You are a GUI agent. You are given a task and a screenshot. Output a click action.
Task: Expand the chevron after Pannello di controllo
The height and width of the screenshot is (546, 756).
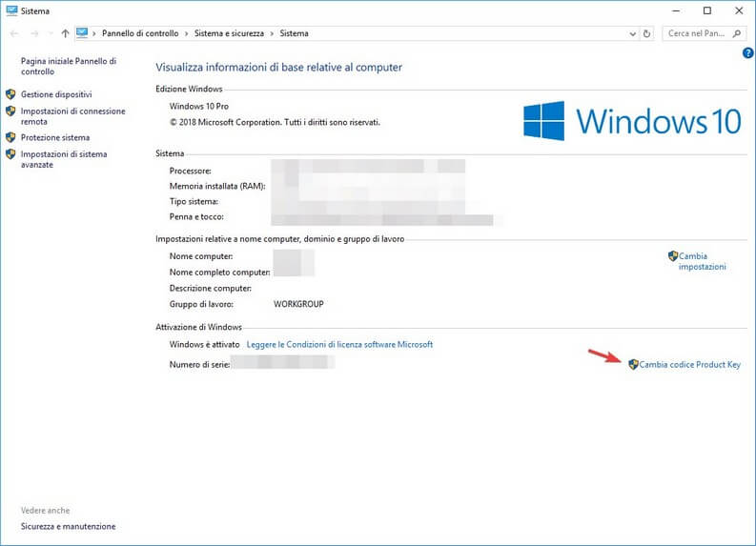[187, 33]
